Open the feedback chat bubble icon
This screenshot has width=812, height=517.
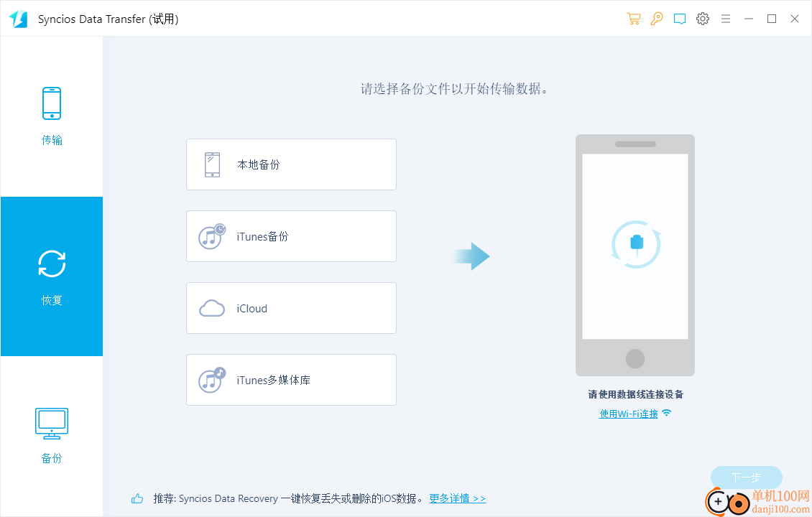pos(680,19)
